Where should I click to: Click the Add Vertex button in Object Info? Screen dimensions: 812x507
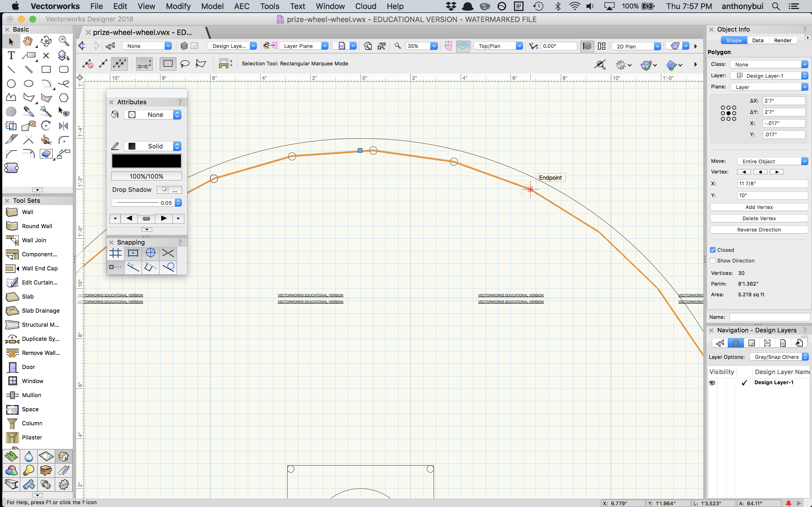[758, 207]
